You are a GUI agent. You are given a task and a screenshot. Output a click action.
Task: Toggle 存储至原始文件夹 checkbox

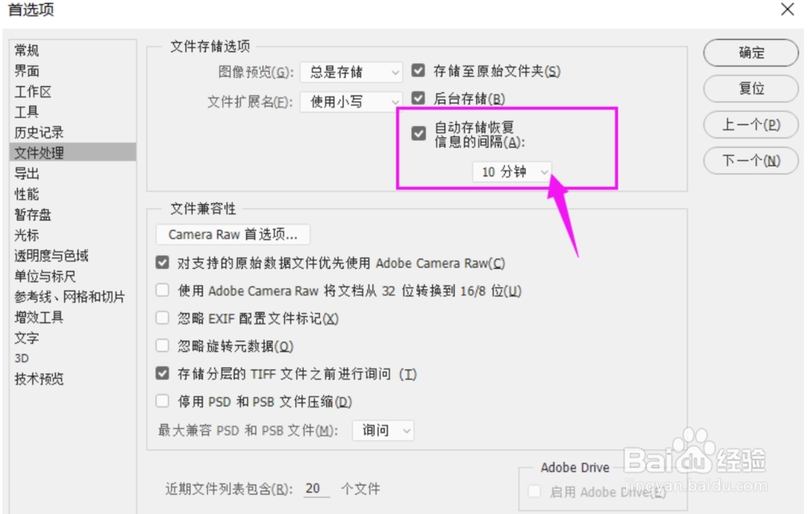point(418,71)
